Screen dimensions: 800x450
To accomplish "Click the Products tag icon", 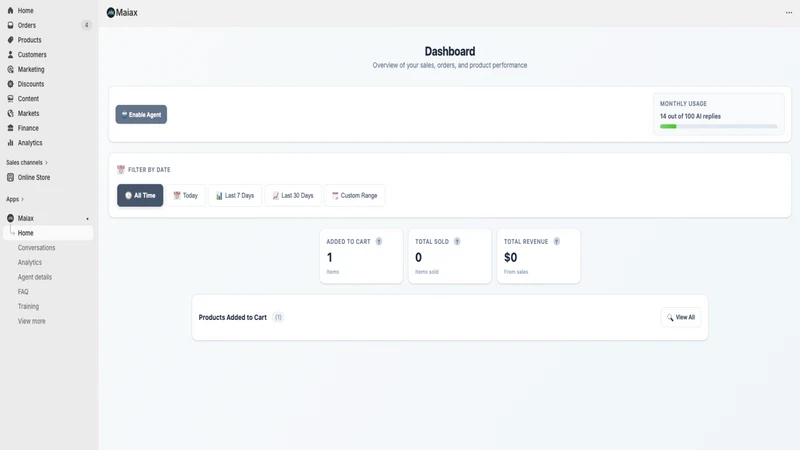I will pos(10,40).
